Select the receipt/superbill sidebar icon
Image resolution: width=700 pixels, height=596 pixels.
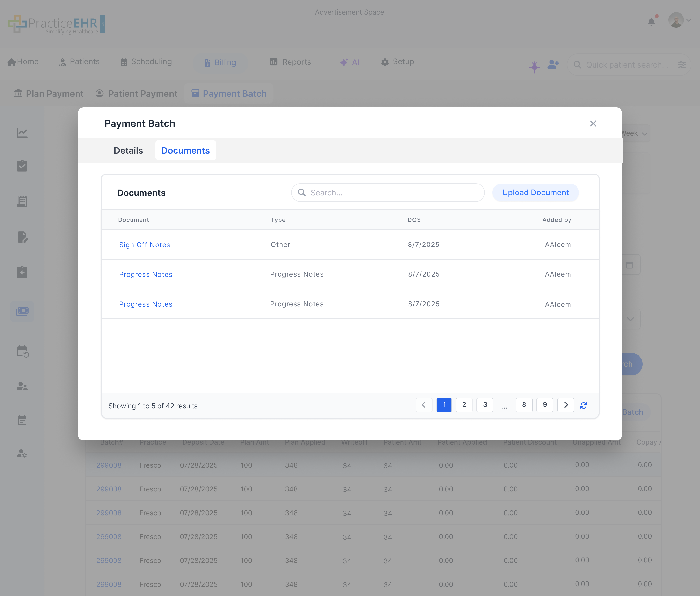tap(22, 201)
